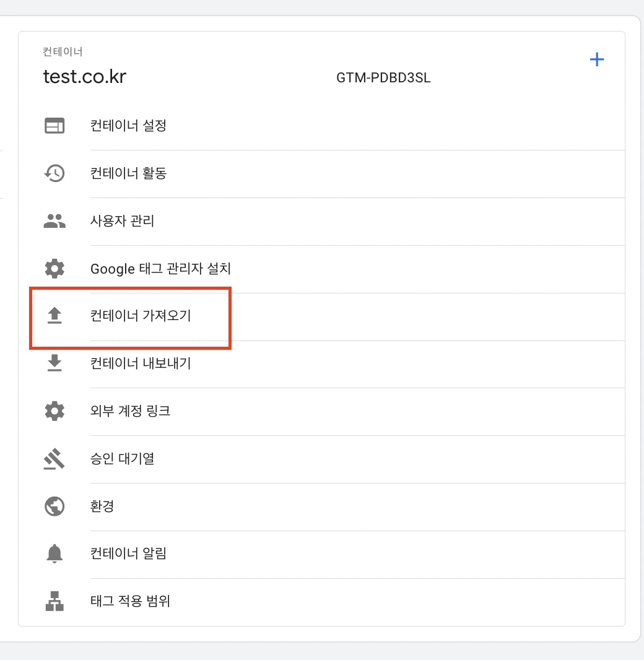Image resolution: width=644 pixels, height=660 pixels.
Task: Click the bell icon for 컨테이너 알림
Action: [54, 554]
